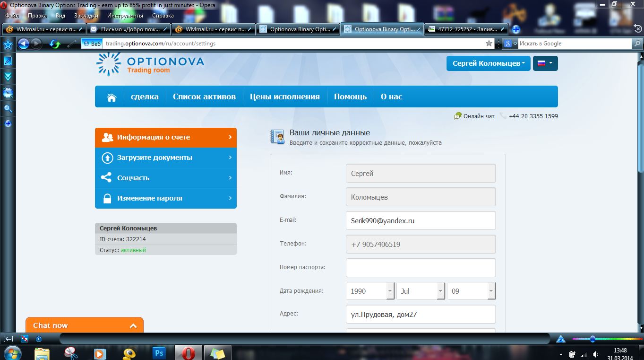Open the Russian flag language dropdown
Screen dimensions: 644x360
tap(545, 63)
